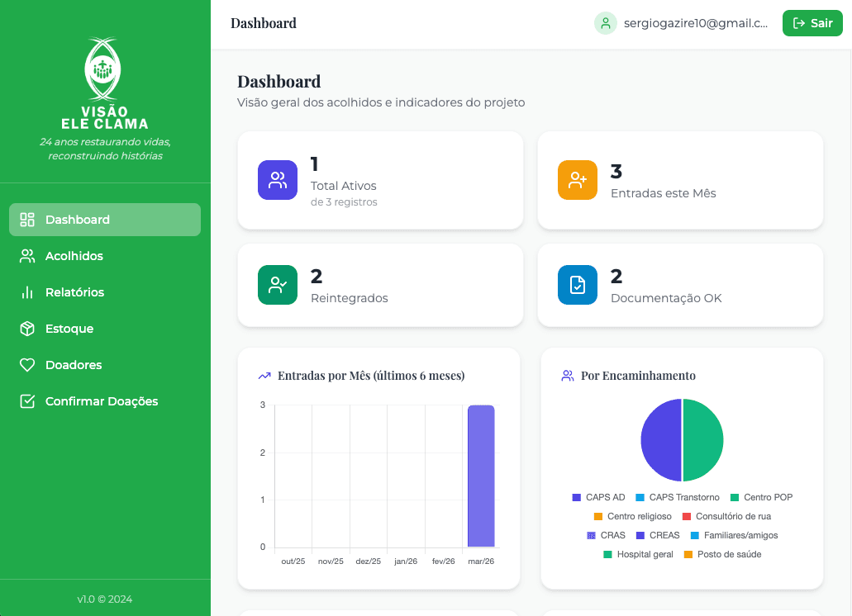Click the Documentação OK label

pyautogui.click(x=666, y=298)
